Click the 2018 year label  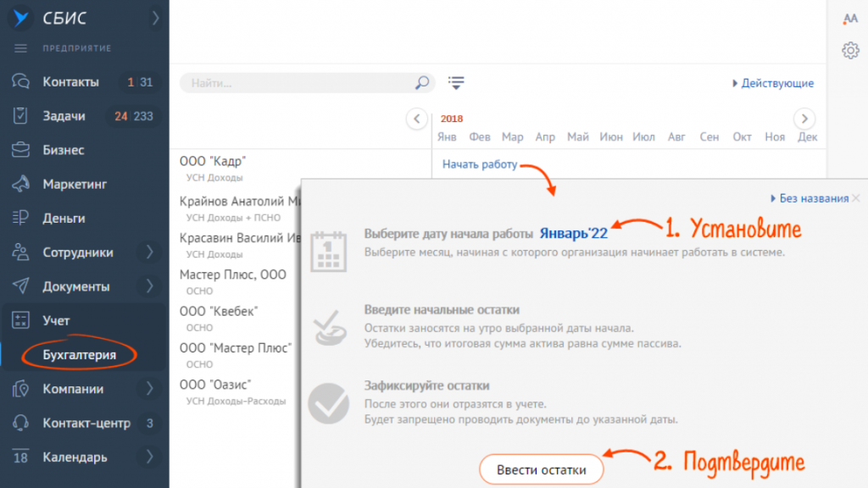click(x=452, y=119)
